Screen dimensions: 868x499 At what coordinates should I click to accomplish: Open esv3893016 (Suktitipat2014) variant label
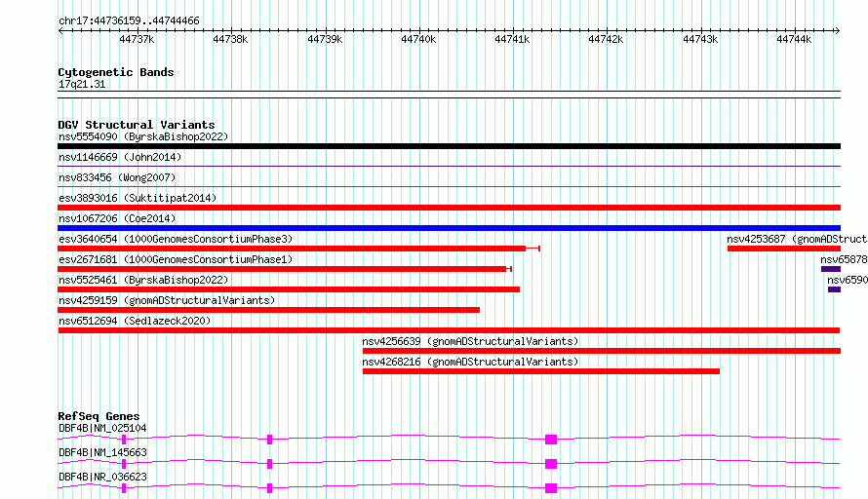pos(138,198)
